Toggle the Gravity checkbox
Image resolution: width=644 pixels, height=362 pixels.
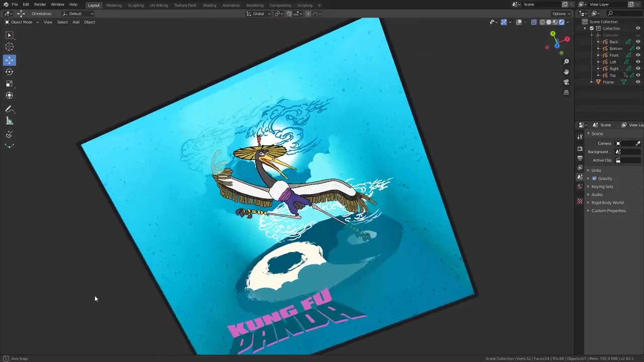pyautogui.click(x=594, y=178)
